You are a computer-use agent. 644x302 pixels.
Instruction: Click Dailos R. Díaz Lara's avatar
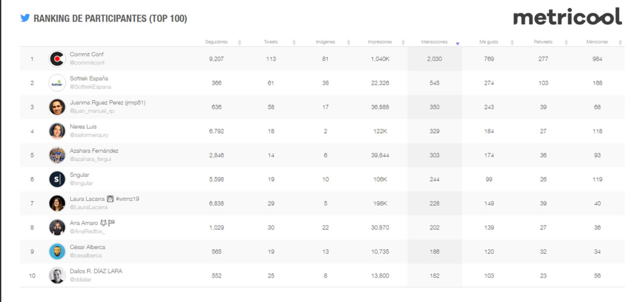click(57, 275)
